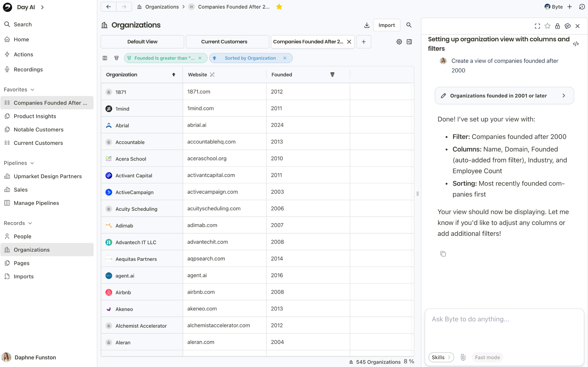Screen dimensions: 588x367
Task: Click the download export icon
Action: click(x=367, y=25)
